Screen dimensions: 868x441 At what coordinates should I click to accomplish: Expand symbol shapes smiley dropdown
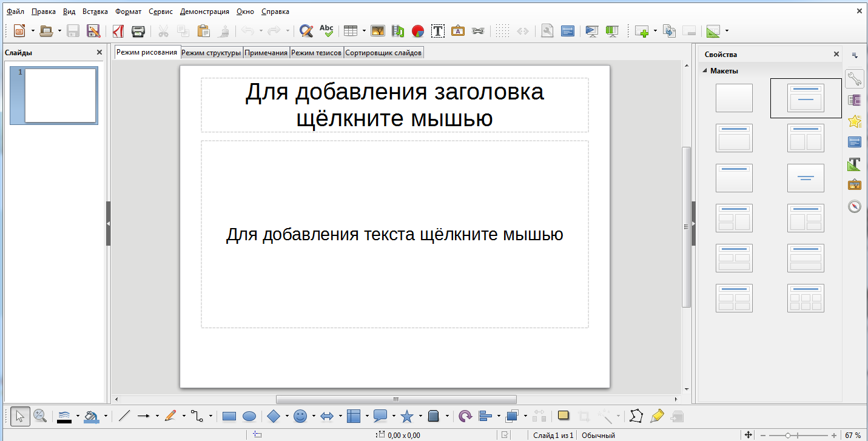click(314, 416)
